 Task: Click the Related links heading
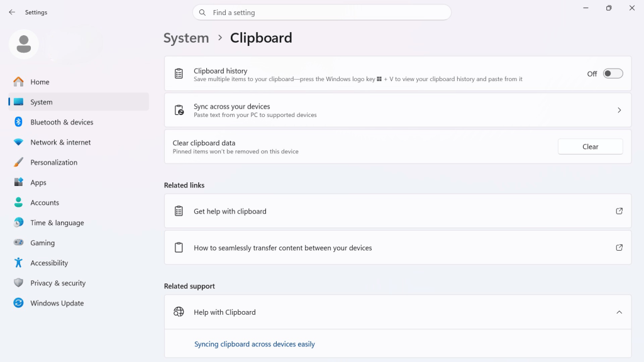pyautogui.click(x=184, y=185)
